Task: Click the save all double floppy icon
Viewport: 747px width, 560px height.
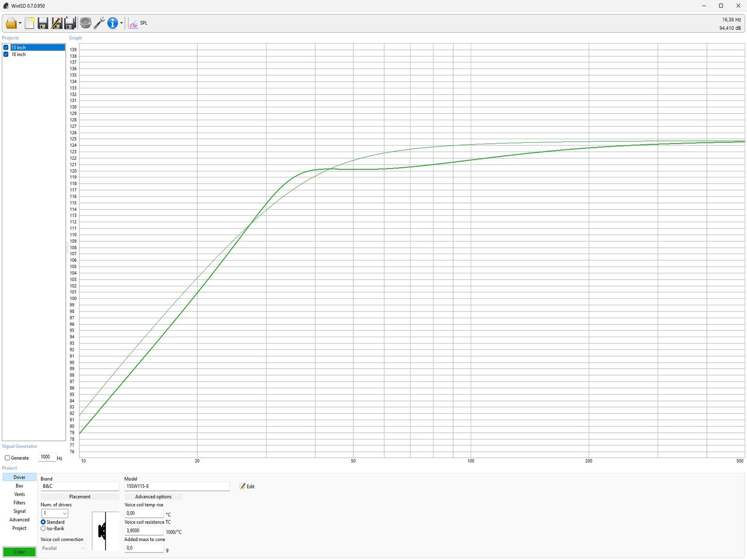Action: [x=70, y=23]
